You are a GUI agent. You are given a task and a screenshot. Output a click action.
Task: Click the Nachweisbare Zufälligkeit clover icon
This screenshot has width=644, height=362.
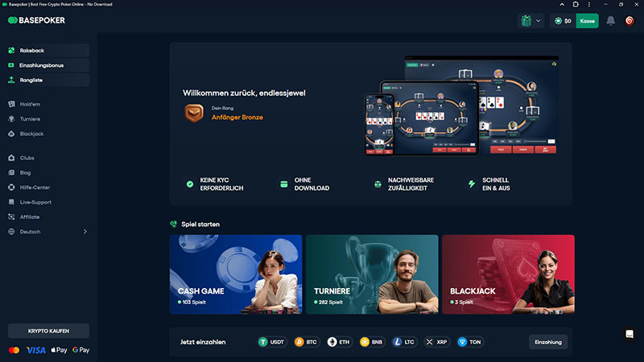(378, 184)
